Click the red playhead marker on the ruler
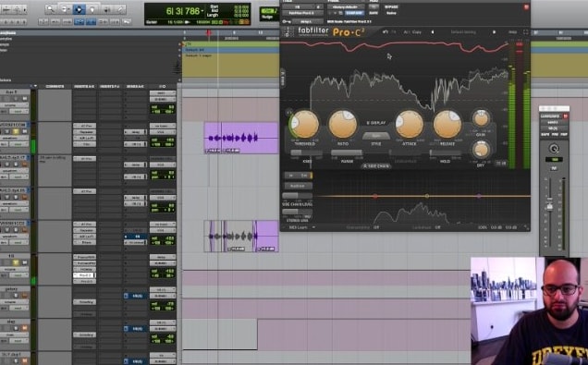Screen dimensions: 588x365 tap(209, 33)
